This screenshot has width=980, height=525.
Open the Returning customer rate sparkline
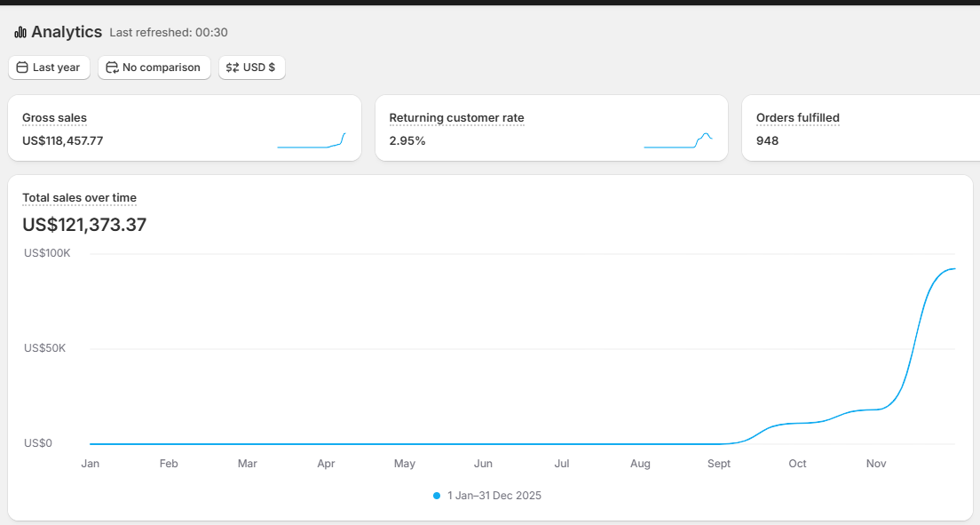point(678,140)
